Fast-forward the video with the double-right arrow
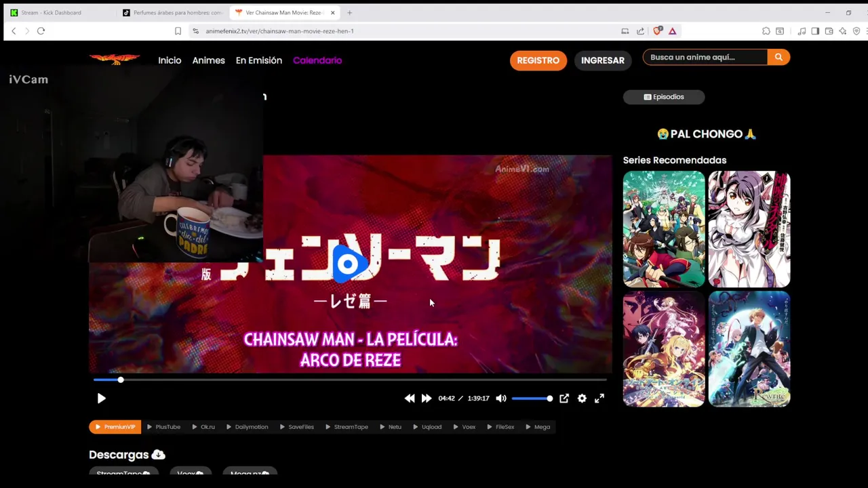 (x=426, y=399)
